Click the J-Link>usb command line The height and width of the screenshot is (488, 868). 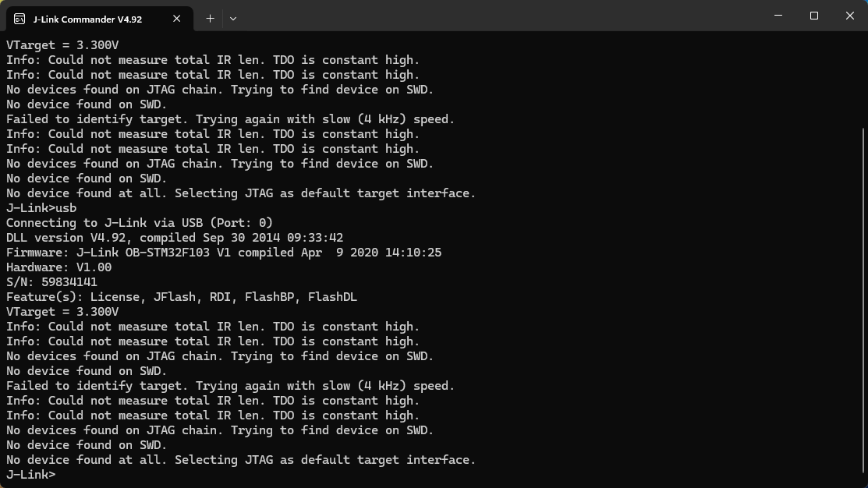41,208
